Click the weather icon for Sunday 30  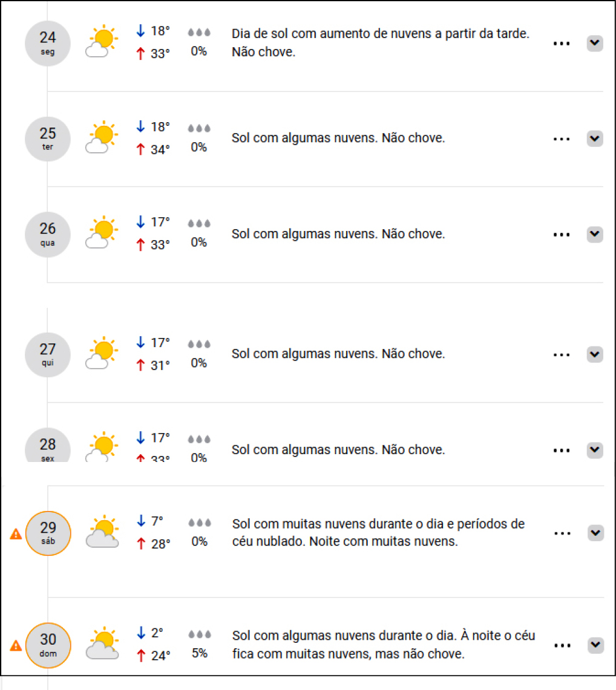(102, 643)
